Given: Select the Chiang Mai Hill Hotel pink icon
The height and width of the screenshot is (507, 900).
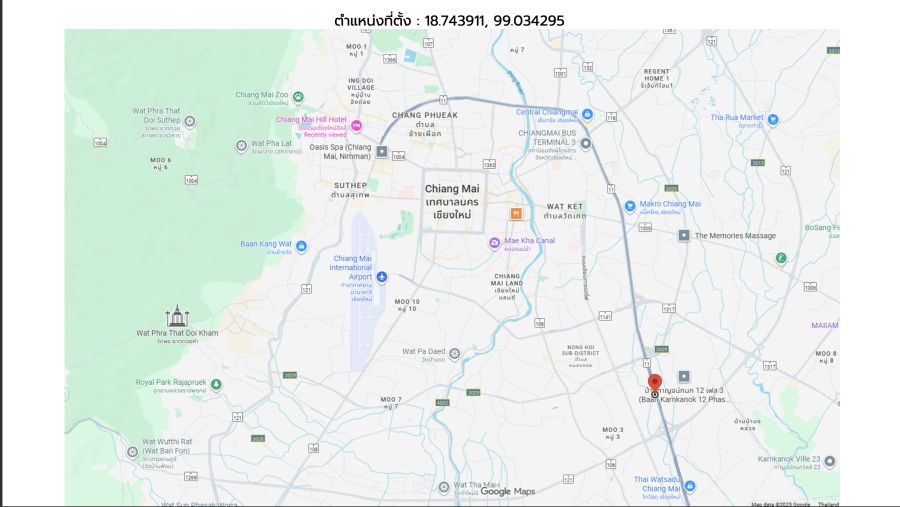Looking at the screenshot, I should tap(356, 125).
